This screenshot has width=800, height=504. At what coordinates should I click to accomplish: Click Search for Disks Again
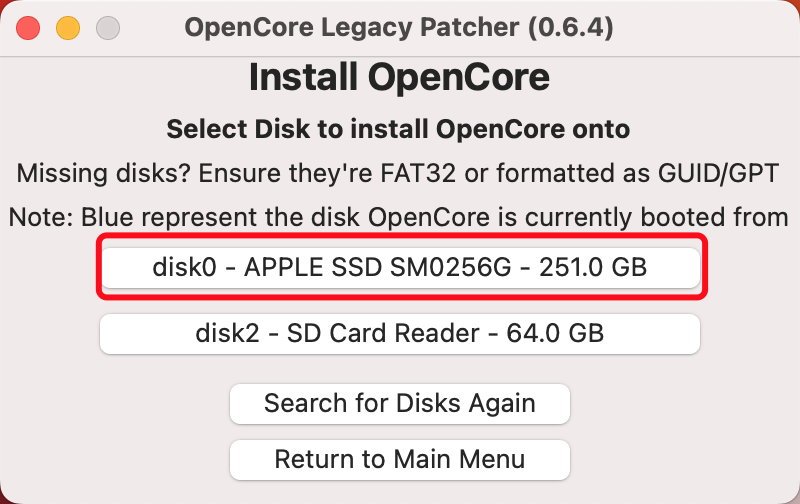click(x=399, y=403)
